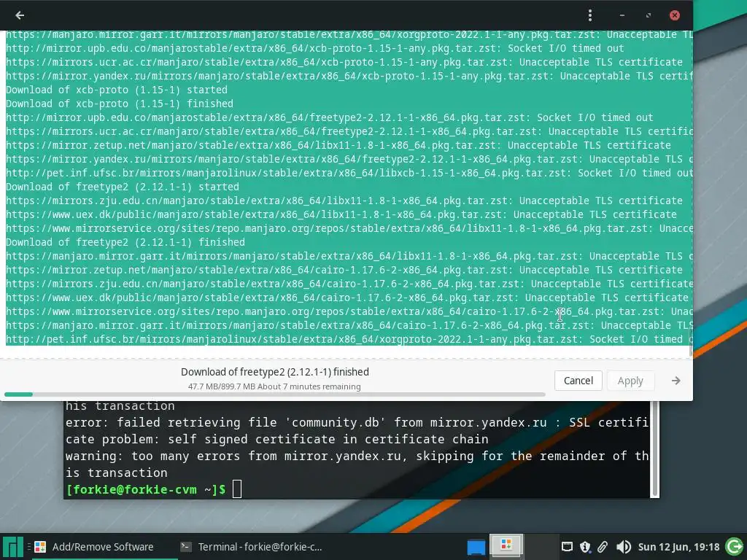The image size is (747, 560).
Task: Click the status text above the progress bar
Action: tap(274, 372)
